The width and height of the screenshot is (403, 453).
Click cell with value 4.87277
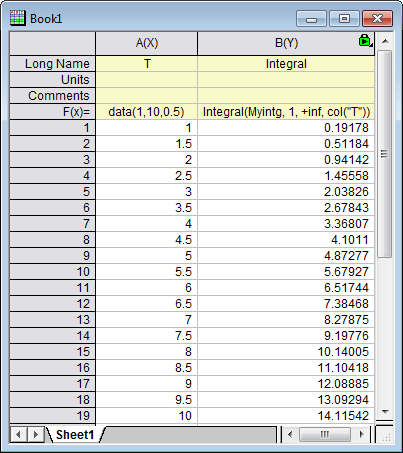pos(286,256)
